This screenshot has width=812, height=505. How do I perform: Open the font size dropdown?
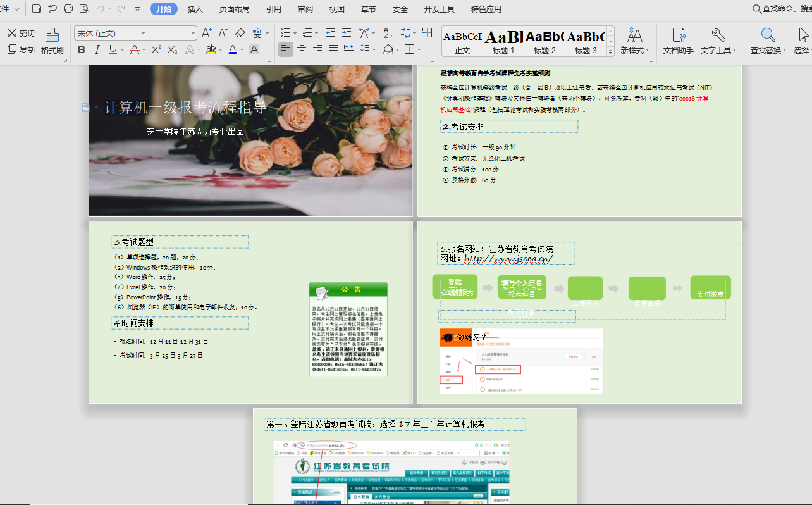coord(193,33)
